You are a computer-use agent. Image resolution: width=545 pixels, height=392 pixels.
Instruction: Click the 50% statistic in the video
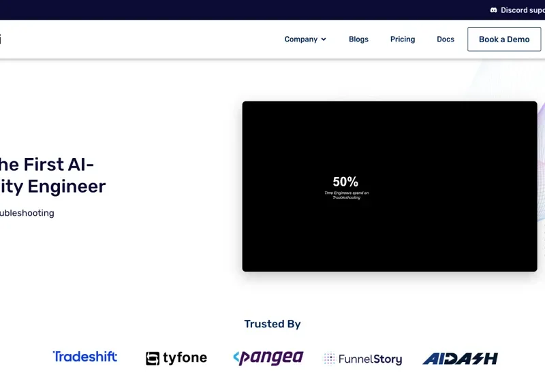tap(345, 182)
